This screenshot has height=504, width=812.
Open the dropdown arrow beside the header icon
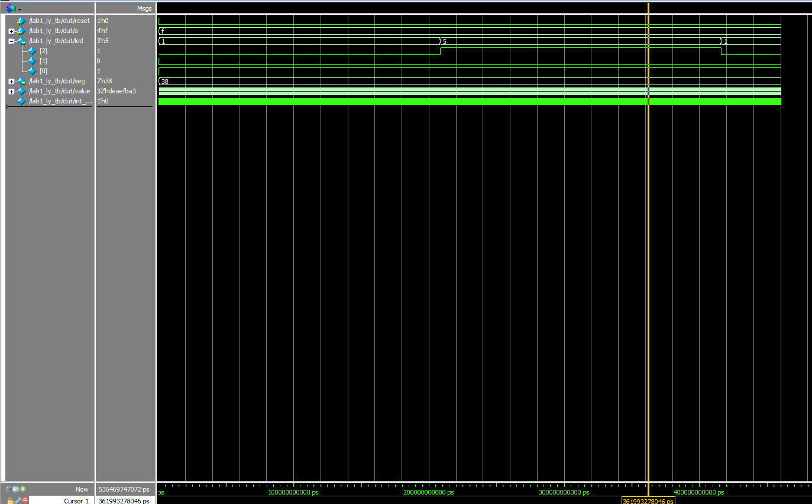pos(20,9)
